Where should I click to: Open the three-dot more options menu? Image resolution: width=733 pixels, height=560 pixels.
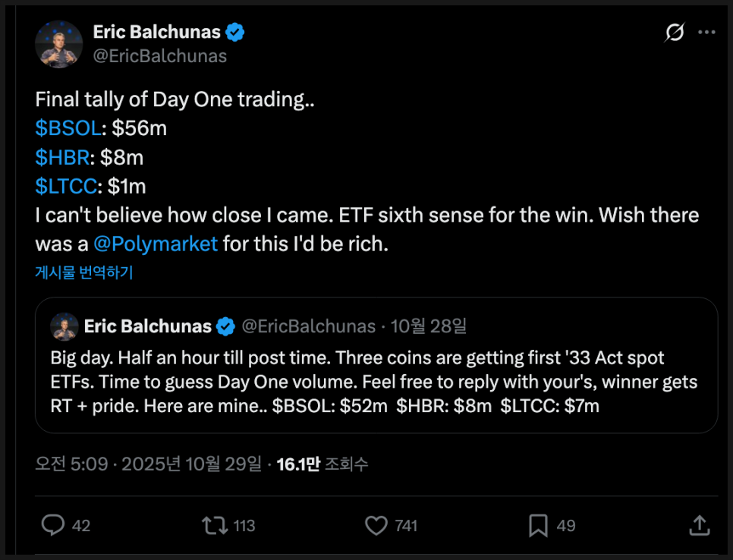[x=706, y=33]
